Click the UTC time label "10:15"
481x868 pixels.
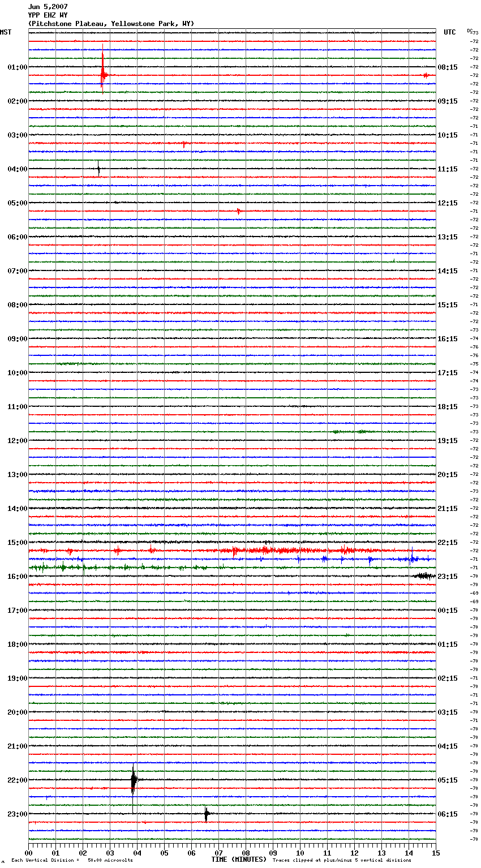tap(448, 135)
